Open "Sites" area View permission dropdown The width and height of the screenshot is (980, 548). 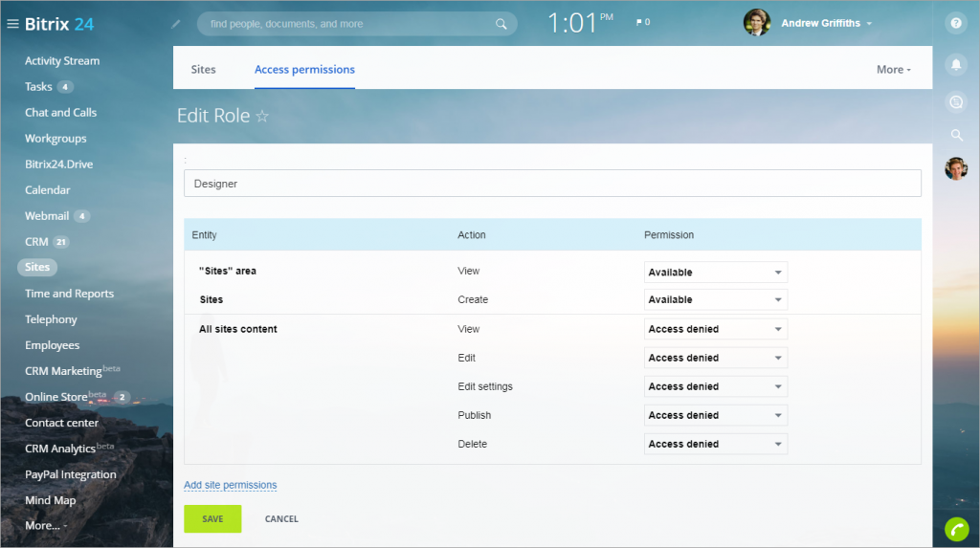click(716, 273)
